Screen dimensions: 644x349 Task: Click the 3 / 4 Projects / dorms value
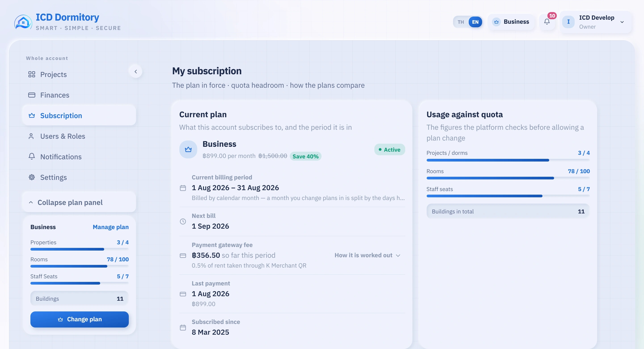click(x=584, y=153)
